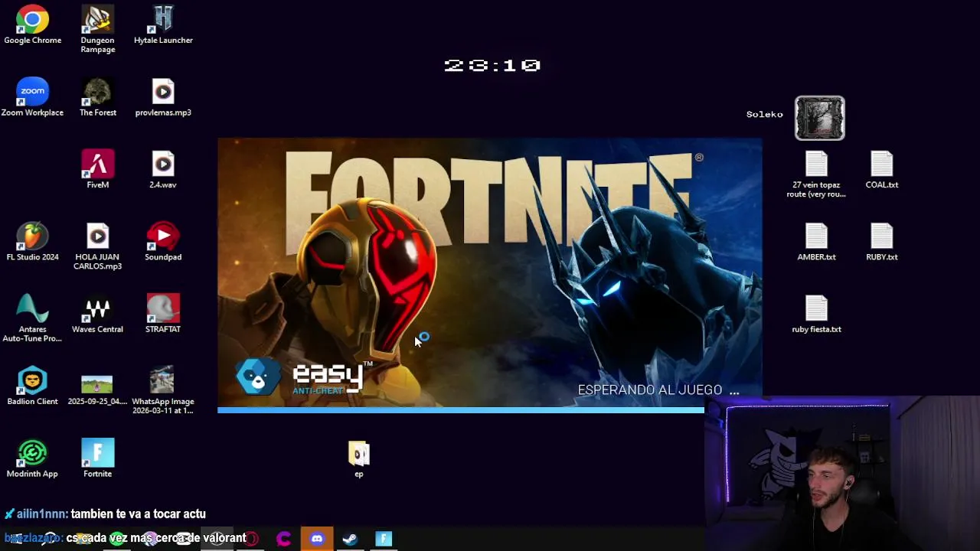This screenshot has height=551, width=980.
Task: Click the 'Soleko' track label
Action: [x=765, y=114]
